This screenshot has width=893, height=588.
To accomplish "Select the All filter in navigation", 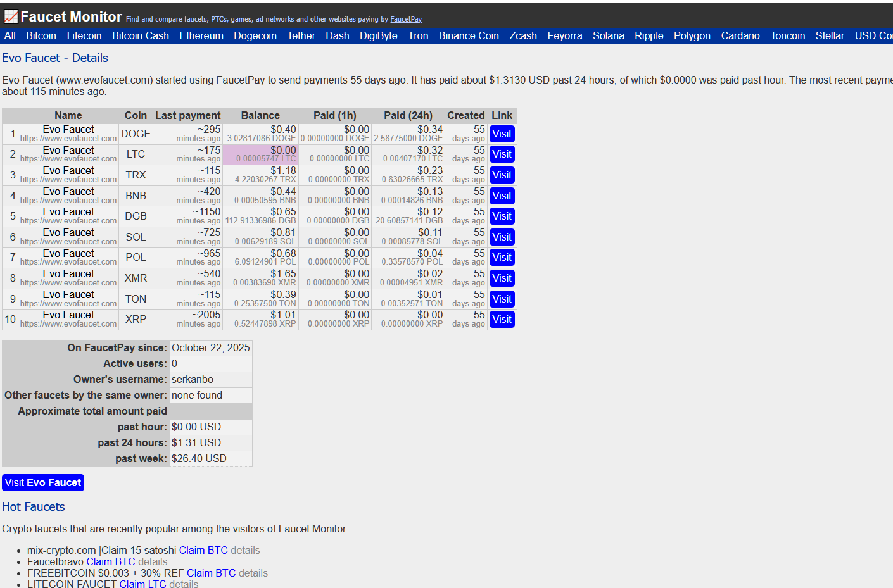I will [9, 36].
